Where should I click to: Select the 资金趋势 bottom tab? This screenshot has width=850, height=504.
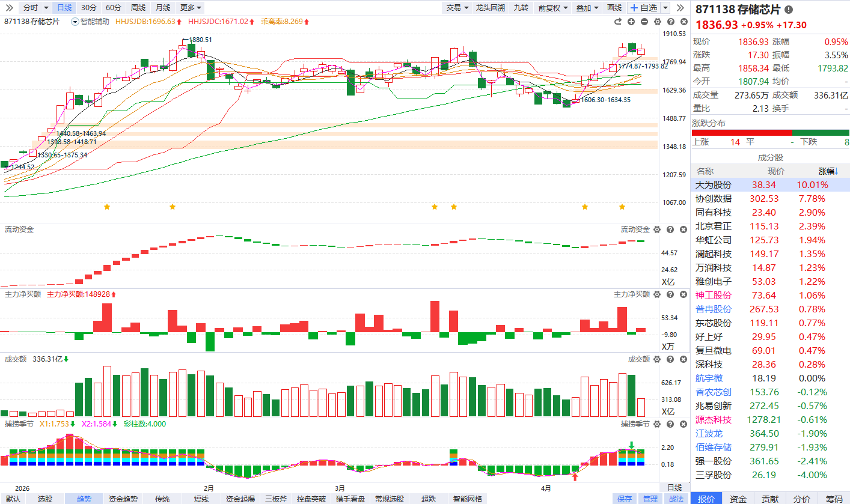(123, 499)
